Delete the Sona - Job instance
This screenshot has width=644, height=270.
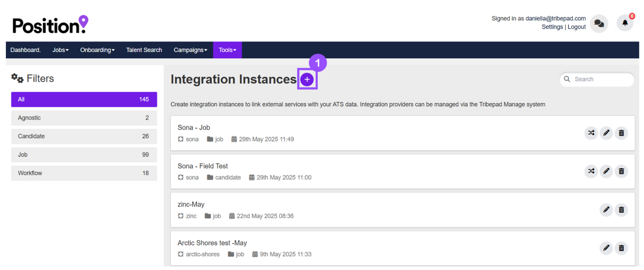[621, 133]
